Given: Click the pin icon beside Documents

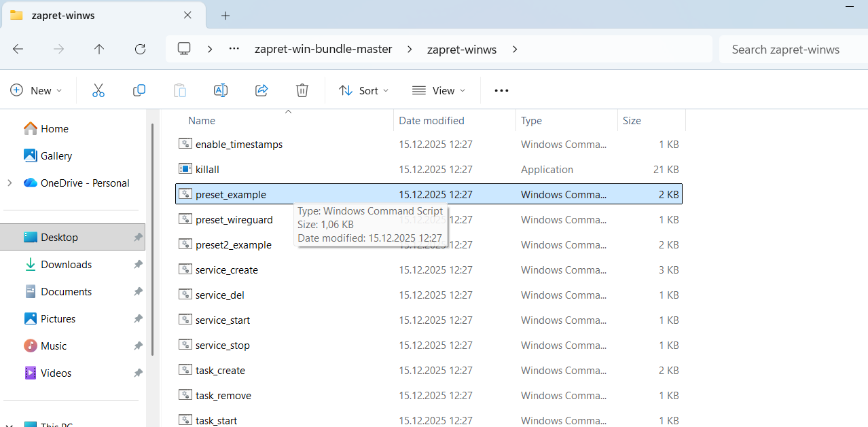Looking at the screenshot, I should coord(138,291).
